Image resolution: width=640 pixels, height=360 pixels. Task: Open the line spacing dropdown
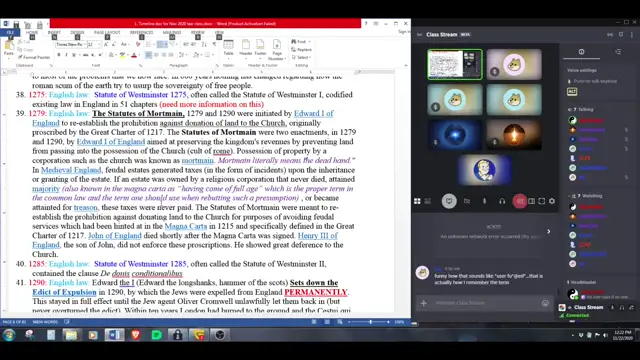pyautogui.click(x=182, y=55)
